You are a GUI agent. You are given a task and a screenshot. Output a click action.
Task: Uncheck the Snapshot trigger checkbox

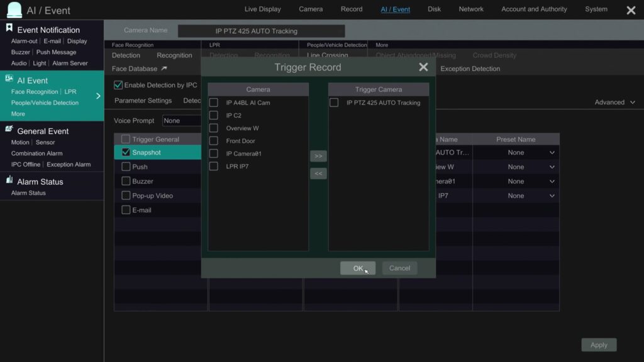(x=126, y=152)
